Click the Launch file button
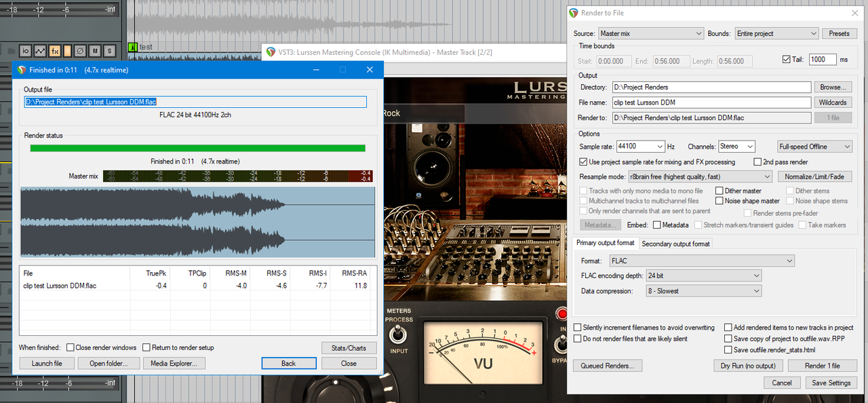The image size is (868, 403). click(x=47, y=364)
